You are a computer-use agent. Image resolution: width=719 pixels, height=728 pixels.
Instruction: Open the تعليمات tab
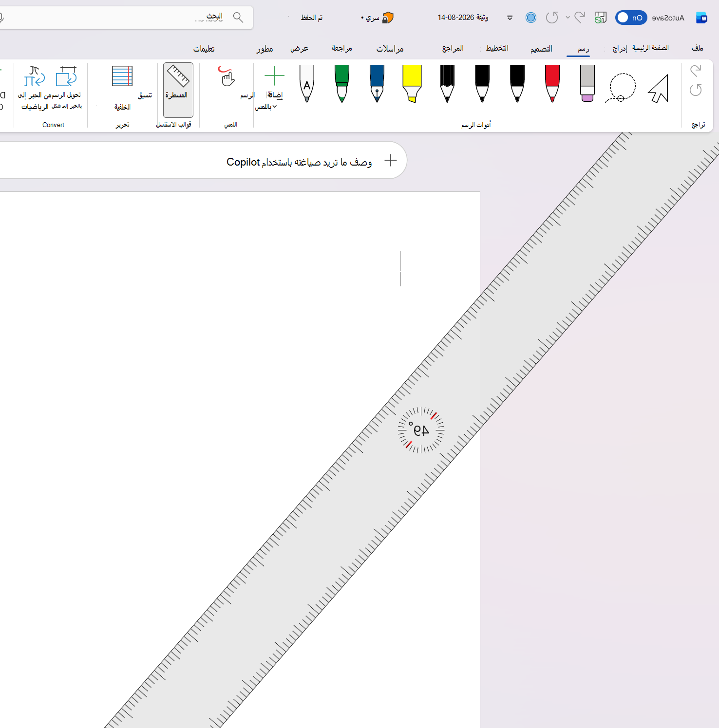tap(204, 48)
